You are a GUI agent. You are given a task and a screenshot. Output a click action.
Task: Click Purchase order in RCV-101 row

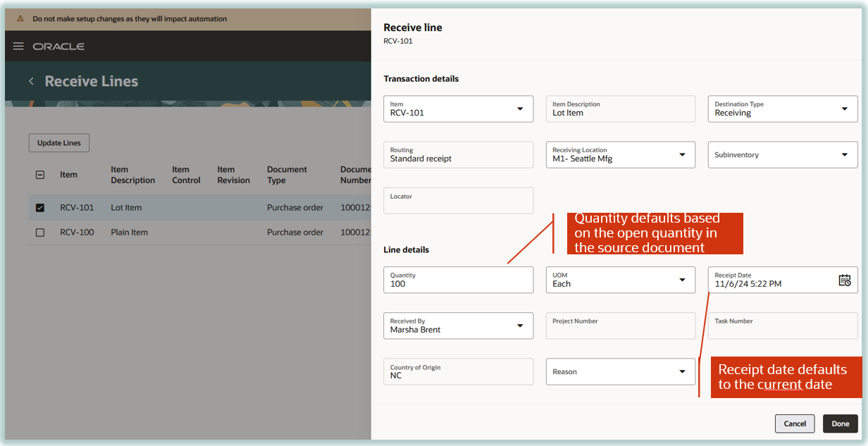pyautogui.click(x=295, y=208)
